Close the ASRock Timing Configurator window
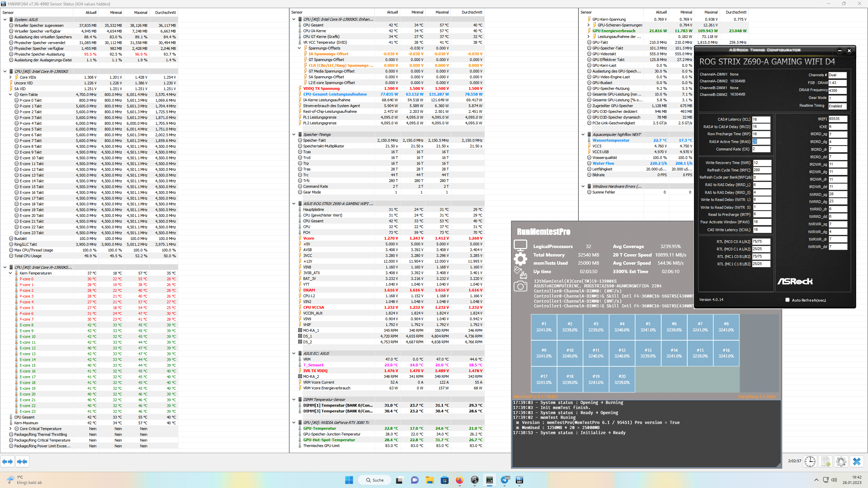Image resolution: width=868 pixels, height=488 pixels. tap(849, 51)
